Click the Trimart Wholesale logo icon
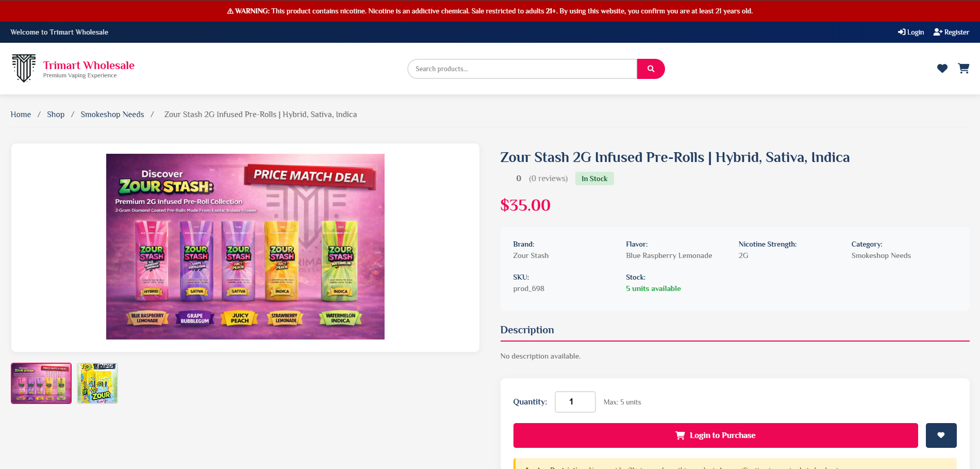 click(x=23, y=68)
